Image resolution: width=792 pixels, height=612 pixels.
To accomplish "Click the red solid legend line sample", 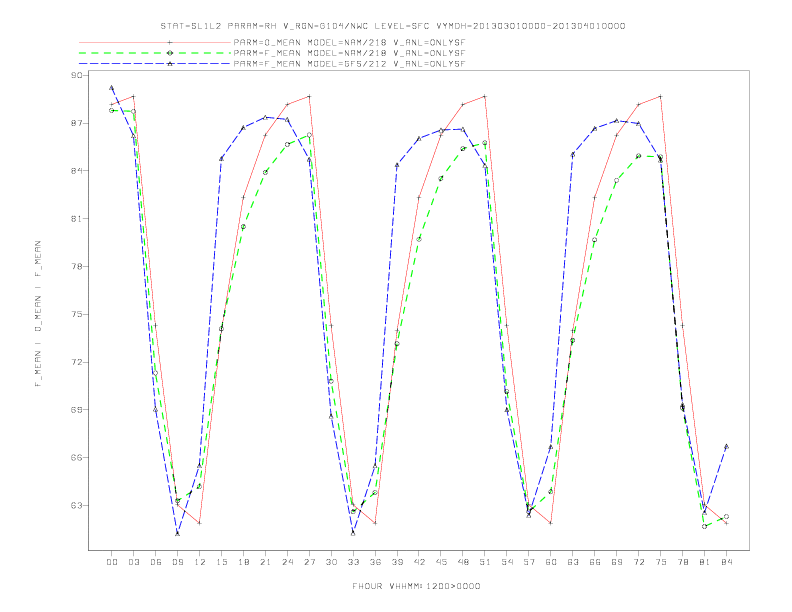I will pos(155,42).
